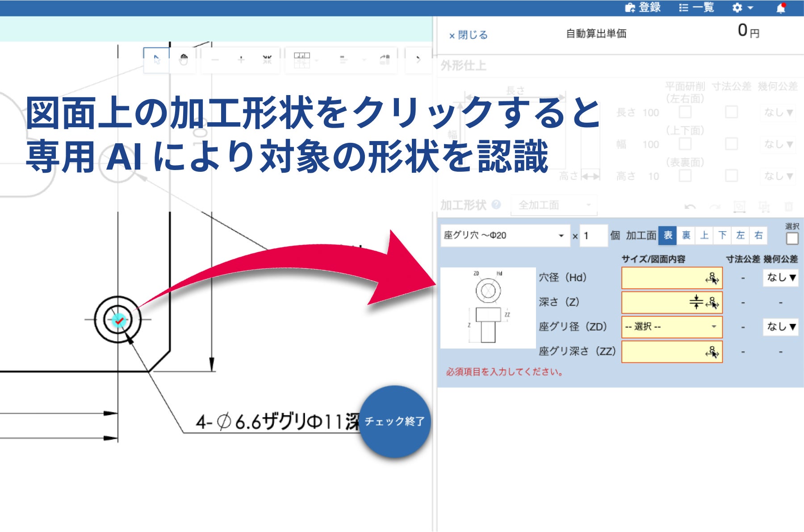Tick 平面研削 checkbox for 高さ row
804x532 pixels.
pyautogui.click(x=685, y=176)
